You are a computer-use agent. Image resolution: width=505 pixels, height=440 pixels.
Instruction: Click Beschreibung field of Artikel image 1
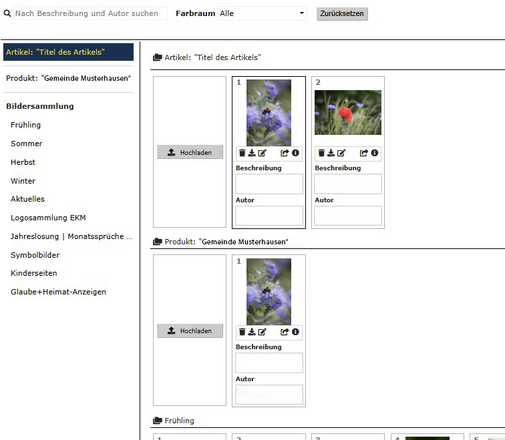click(269, 184)
